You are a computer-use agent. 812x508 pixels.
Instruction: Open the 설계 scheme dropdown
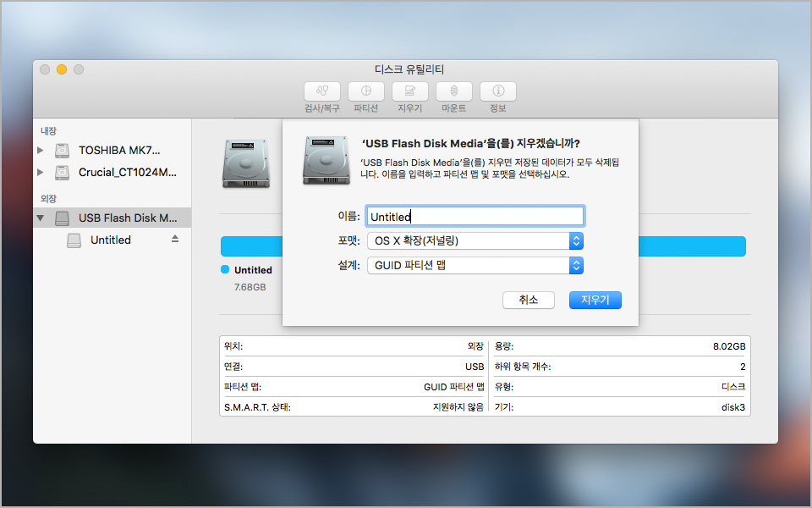(x=475, y=265)
